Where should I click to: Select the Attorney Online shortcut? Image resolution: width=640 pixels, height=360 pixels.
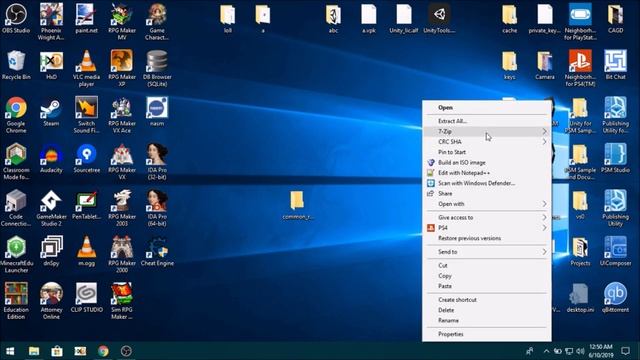pyautogui.click(x=51, y=301)
